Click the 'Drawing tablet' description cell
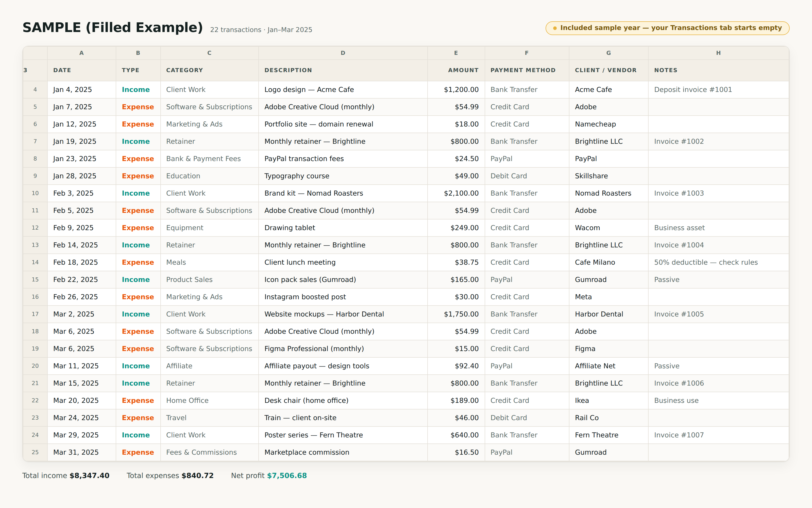The height and width of the screenshot is (508, 812). click(343, 228)
